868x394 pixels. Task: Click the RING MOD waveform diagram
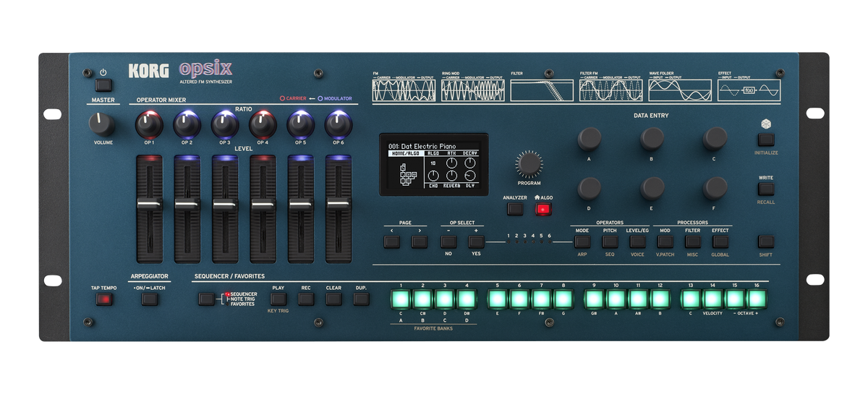[473, 90]
